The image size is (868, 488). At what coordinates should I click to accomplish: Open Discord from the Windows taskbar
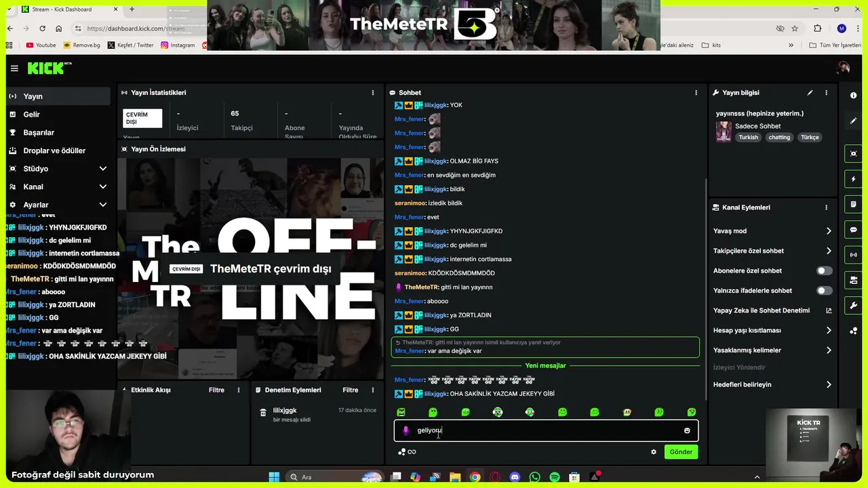pyautogui.click(x=515, y=477)
